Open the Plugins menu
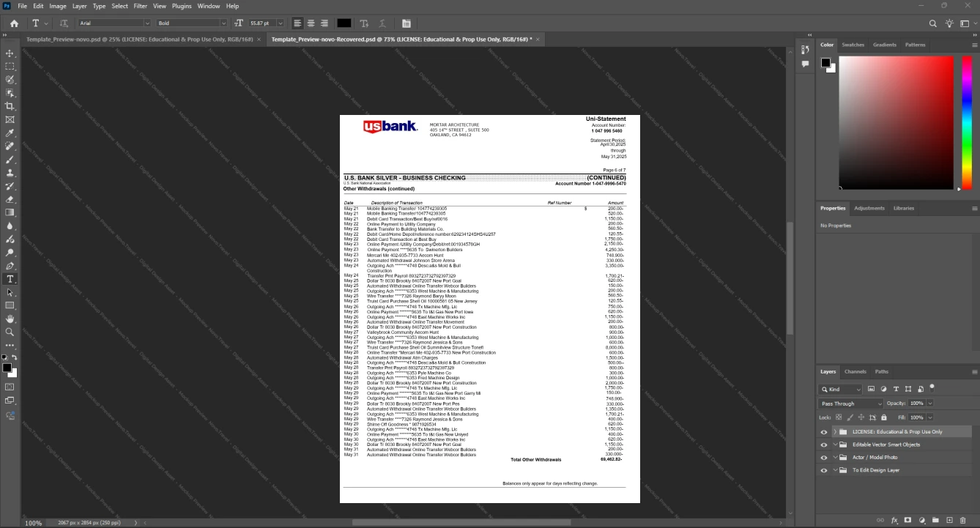980x528 pixels. coord(182,6)
